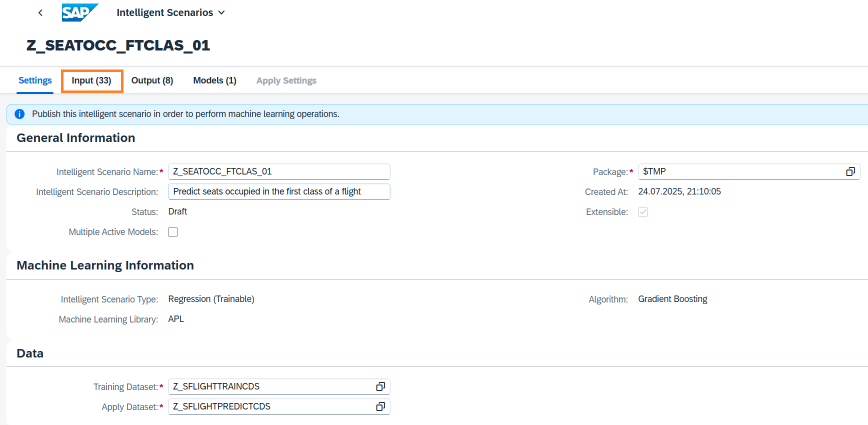Click into the Intelligent Scenario Description field
The width and height of the screenshot is (868, 425).
278,191
